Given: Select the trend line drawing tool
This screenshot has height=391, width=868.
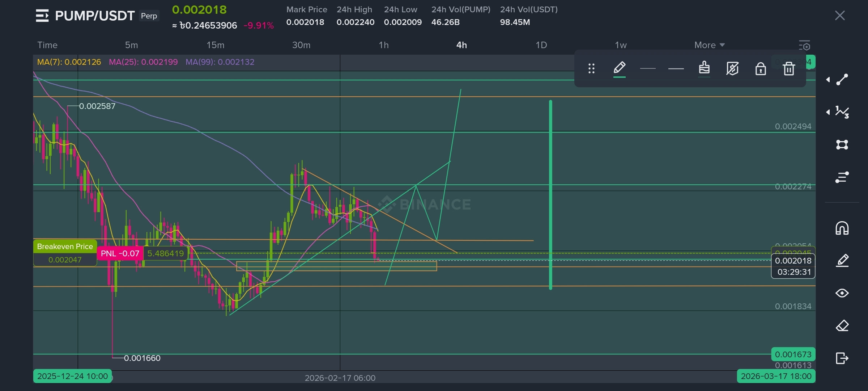Looking at the screenshot, I should coord(842,80).
